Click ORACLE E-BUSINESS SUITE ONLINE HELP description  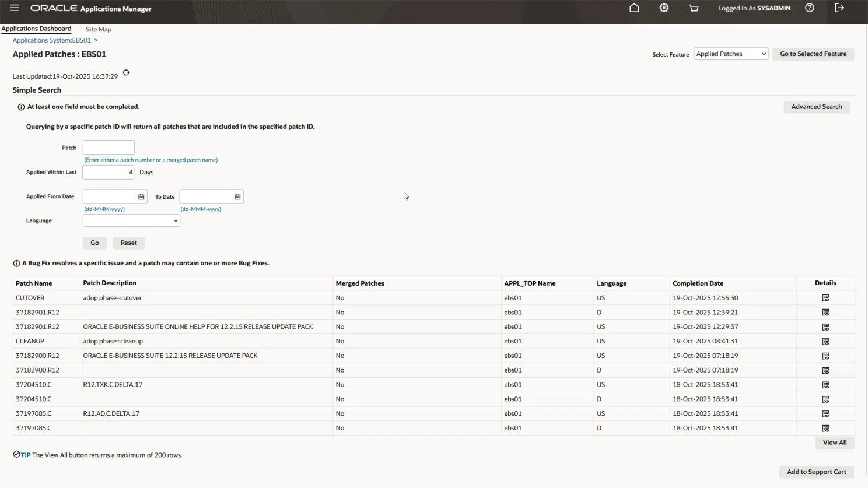(x=198, y=326)
